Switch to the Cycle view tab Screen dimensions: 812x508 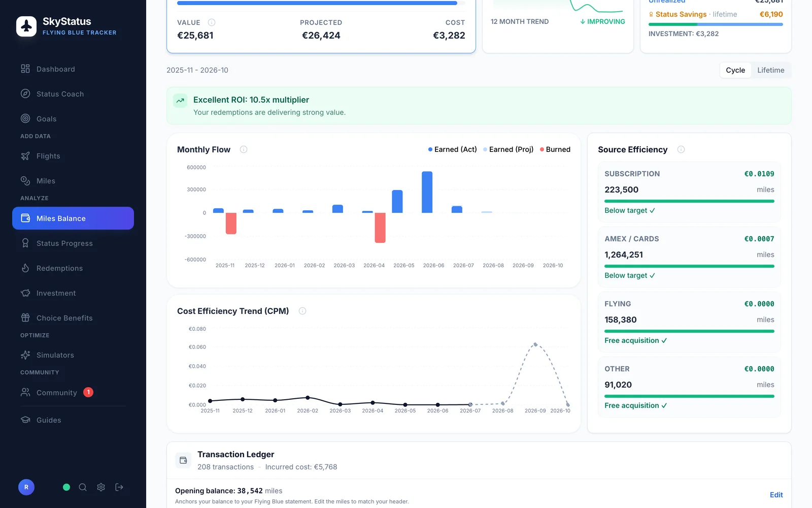pos(735,70)
